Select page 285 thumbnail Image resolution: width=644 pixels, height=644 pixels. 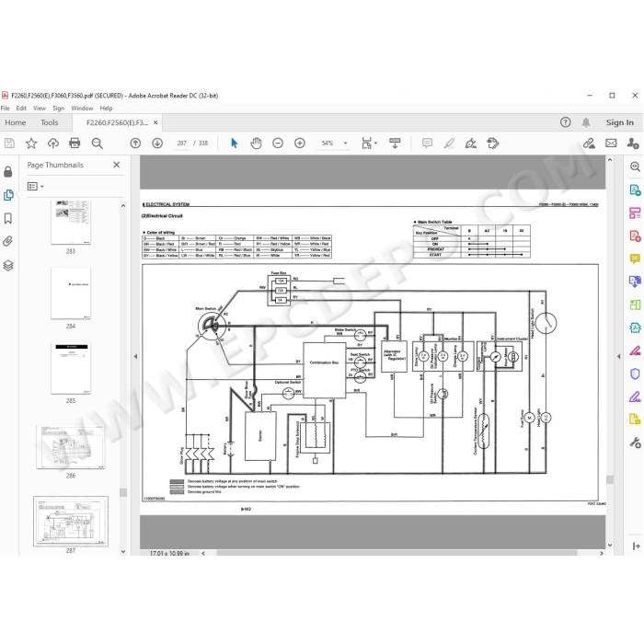click(x=71, y=368)
